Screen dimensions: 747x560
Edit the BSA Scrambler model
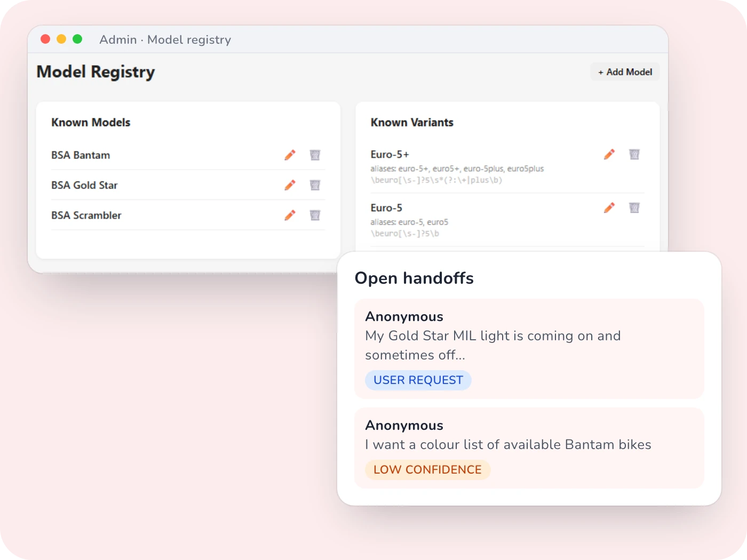(290, 215)
